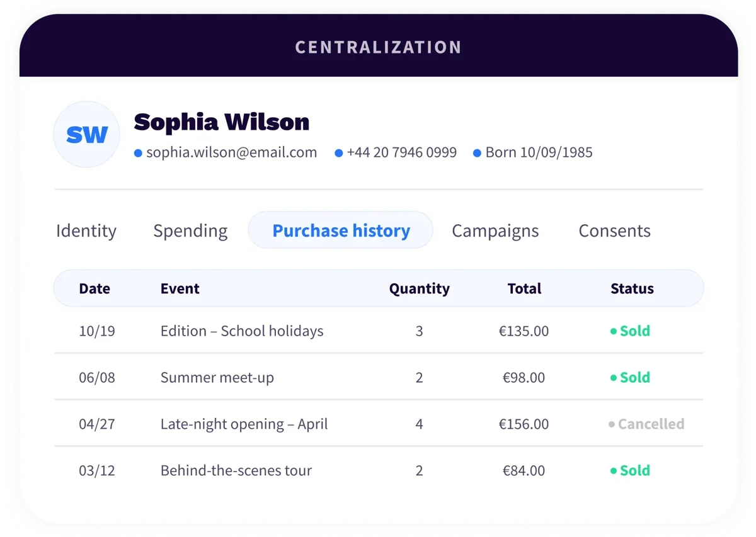Viewport: 756px width, 537px height.
Task: Click the €135.00 total
Action: [x=524, y=331]
